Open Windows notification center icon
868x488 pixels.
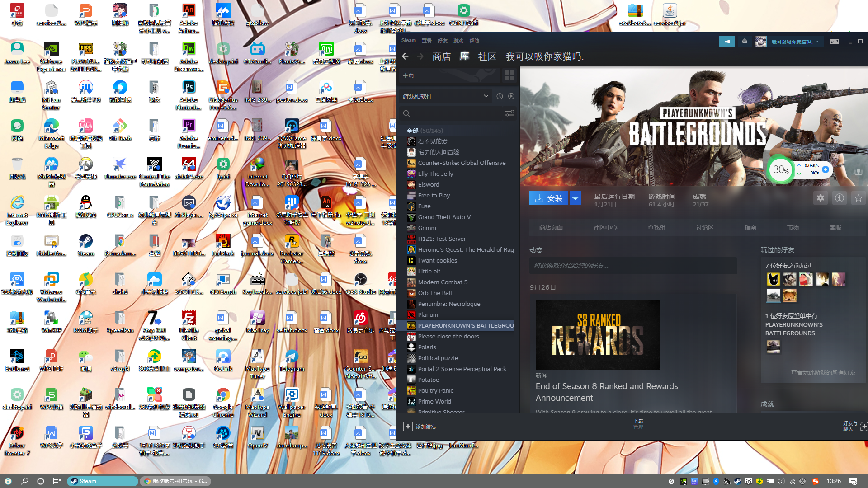pos(853,481)
